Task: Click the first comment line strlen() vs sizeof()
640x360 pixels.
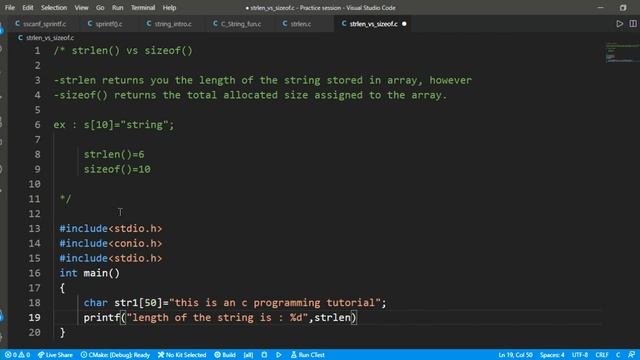Action: (x=123, y=51)
